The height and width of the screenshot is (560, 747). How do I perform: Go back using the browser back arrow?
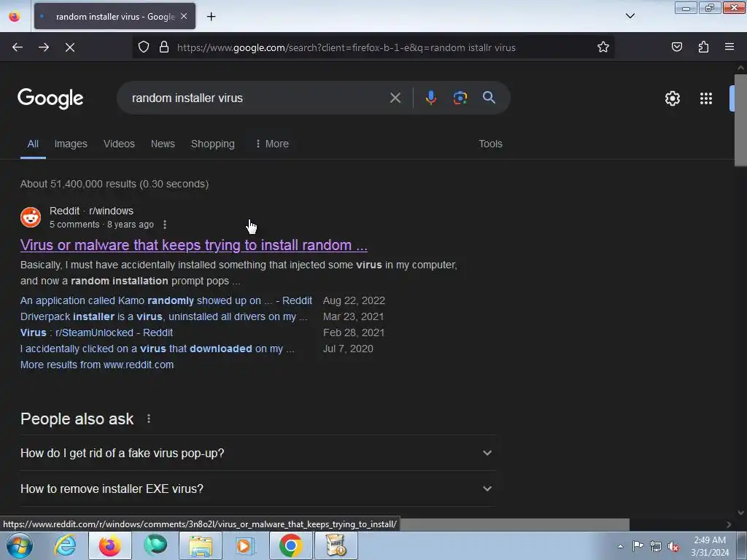(x=18, y=47)
